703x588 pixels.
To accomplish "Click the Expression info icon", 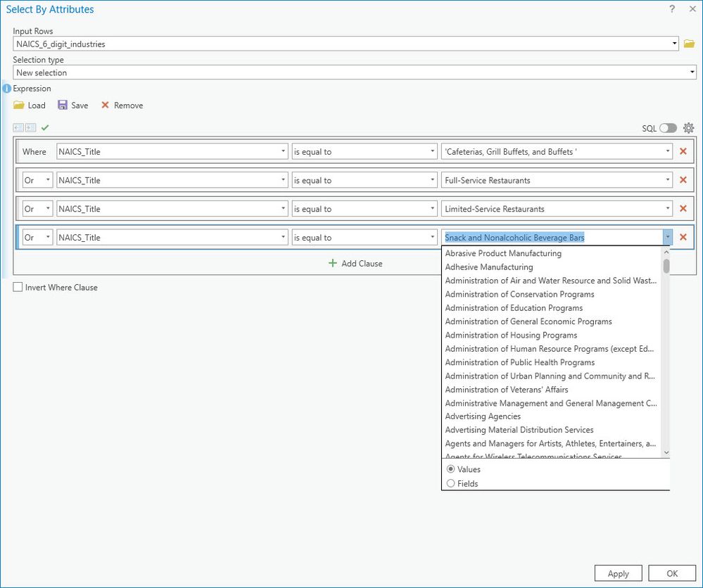I will click(6, 89).
